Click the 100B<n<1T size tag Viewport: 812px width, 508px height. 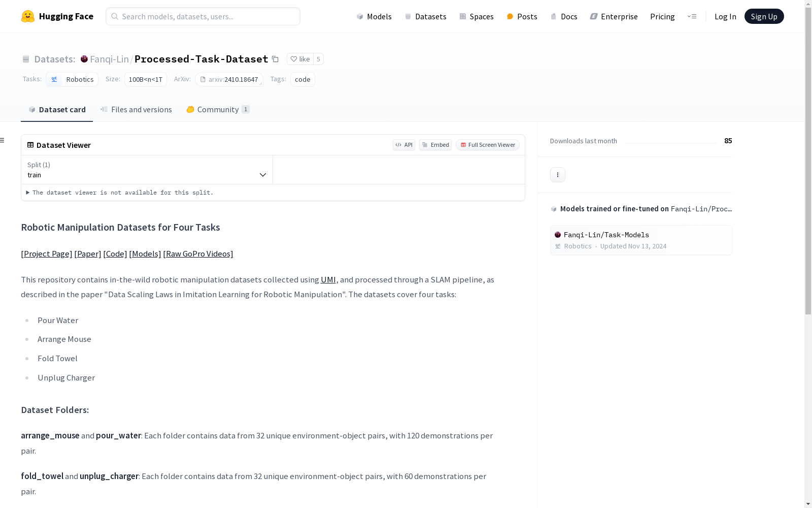[146, 79]
